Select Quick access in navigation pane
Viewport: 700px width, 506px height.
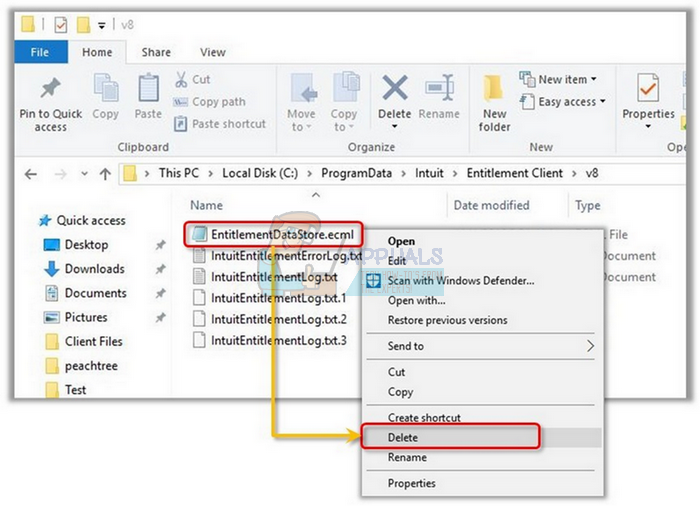pyautogui.click(x=82, y=220)
